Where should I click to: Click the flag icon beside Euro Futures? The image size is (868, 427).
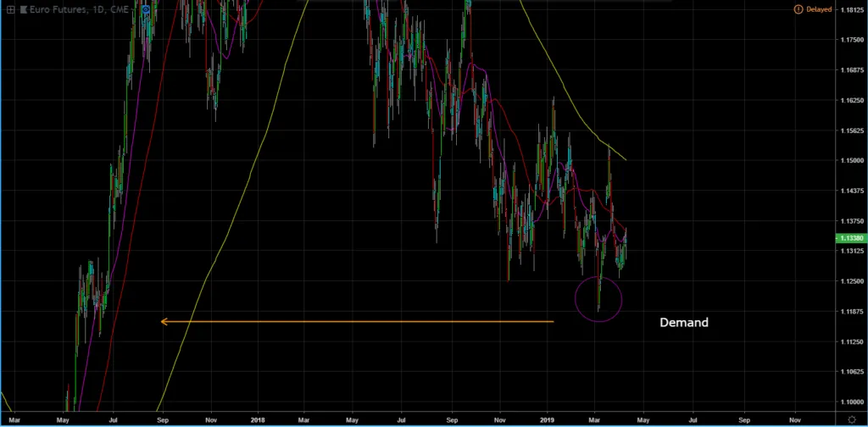(x=24, y=9)
